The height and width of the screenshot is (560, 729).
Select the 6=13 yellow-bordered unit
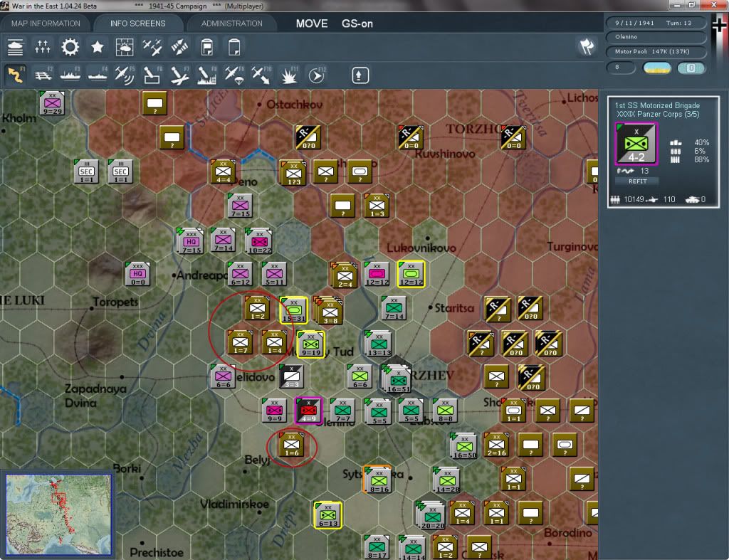pyautogui.click(x=327, y=515)
